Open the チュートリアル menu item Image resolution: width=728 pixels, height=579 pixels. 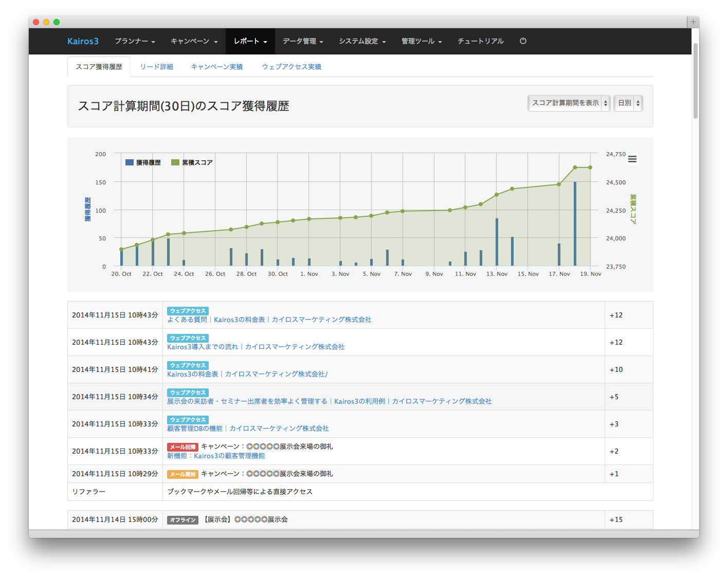coord(481,41)
